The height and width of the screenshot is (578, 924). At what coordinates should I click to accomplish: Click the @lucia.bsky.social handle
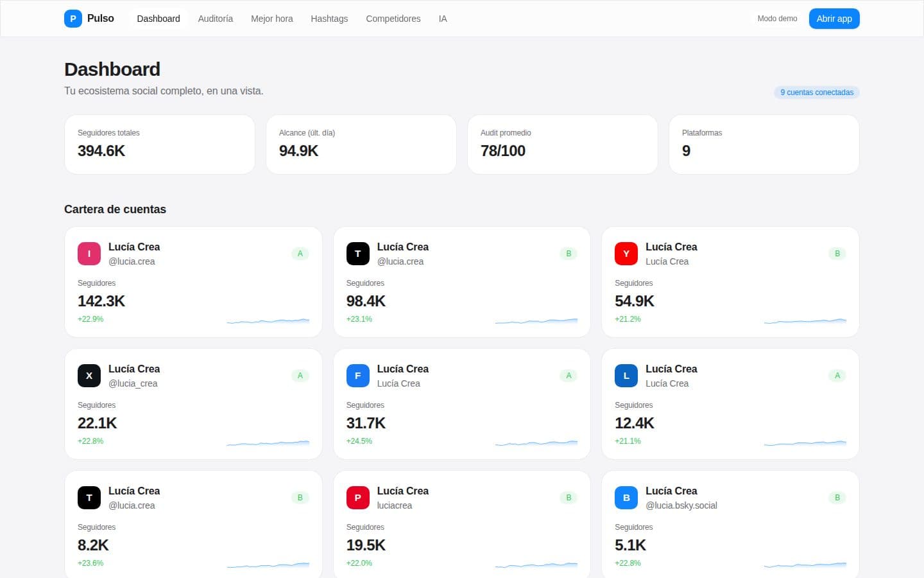pyautogui.click(x=681, y=505)
